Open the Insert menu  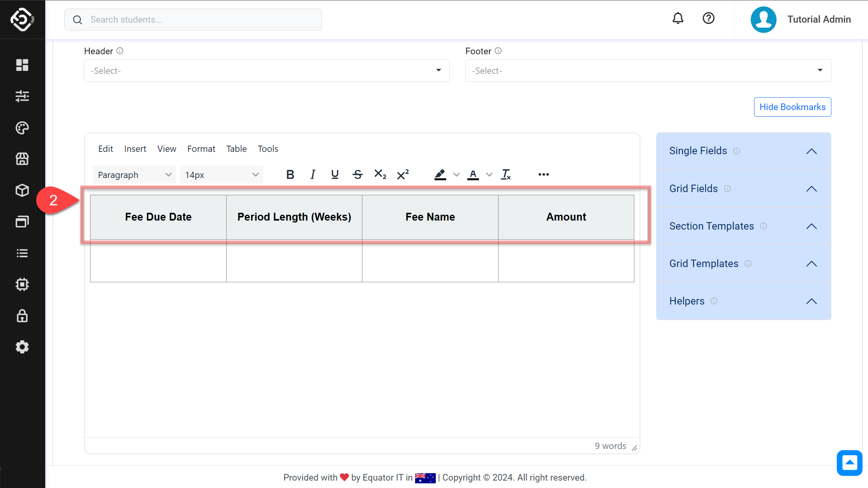tap(135, 149)
